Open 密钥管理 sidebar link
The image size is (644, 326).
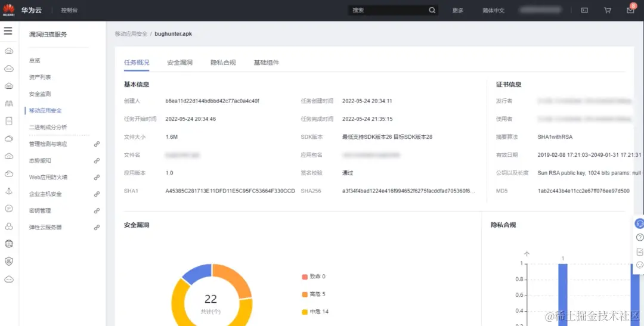click(x=40, y=210)
